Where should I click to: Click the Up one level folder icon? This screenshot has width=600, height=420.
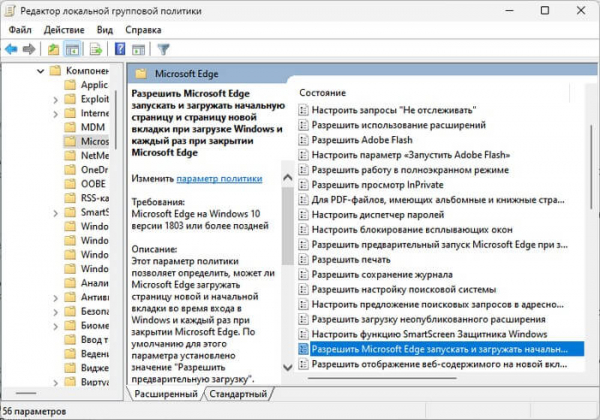point(53,49)
